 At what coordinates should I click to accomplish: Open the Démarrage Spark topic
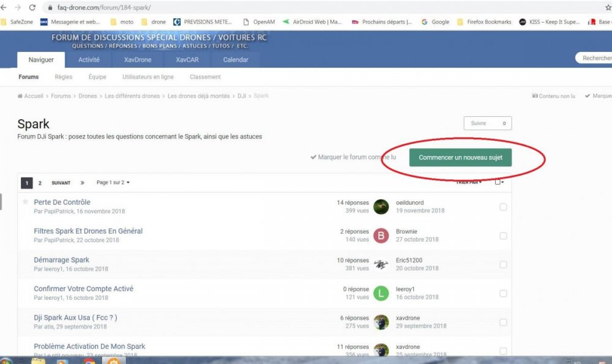coord(61,260)
